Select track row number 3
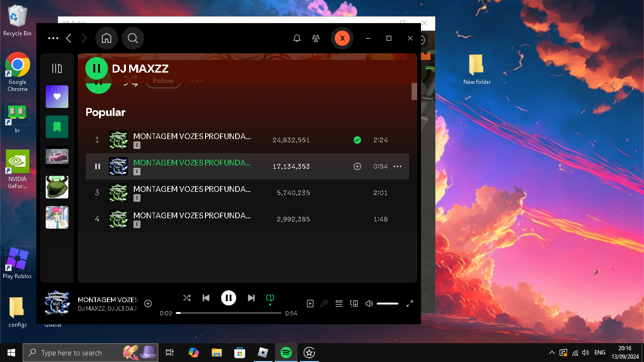644x362 pixels. 248,193
